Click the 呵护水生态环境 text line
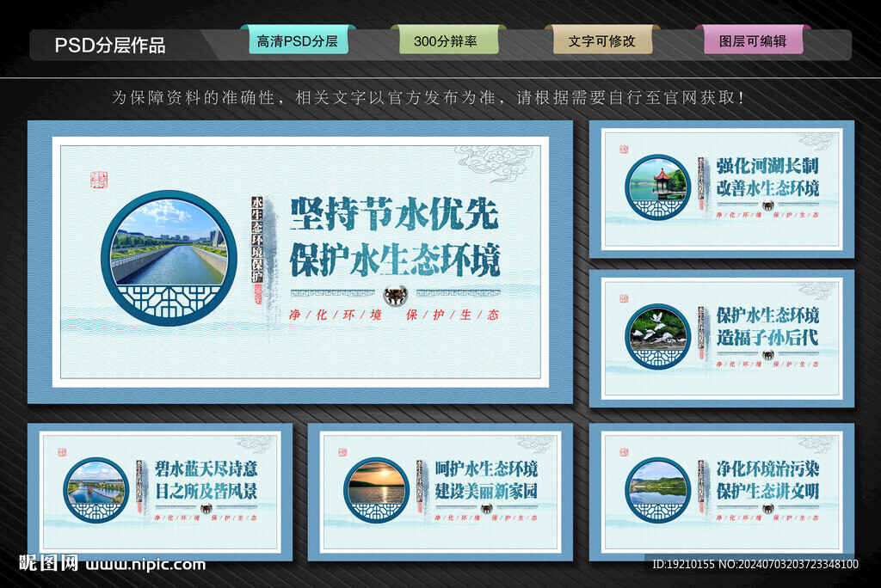This screenshot has height=588, width=881. click(487, 469)
